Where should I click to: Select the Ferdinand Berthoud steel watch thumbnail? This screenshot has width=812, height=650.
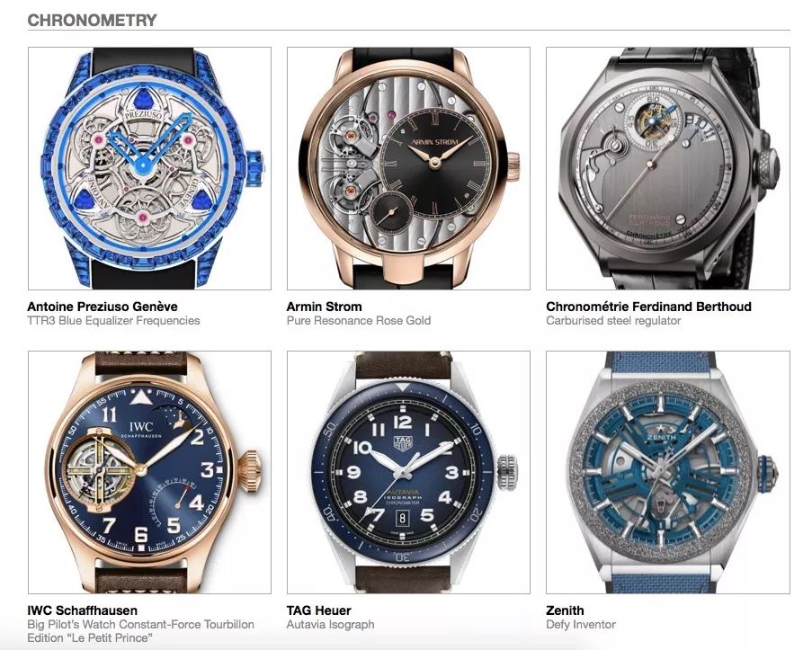[668, 168]
